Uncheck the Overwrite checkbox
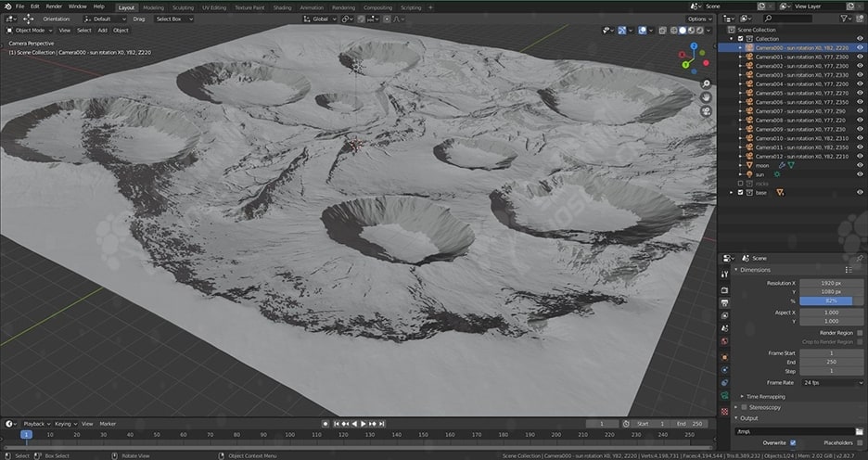This screenshot has height=460, width=868. click(x=792, y=443)
